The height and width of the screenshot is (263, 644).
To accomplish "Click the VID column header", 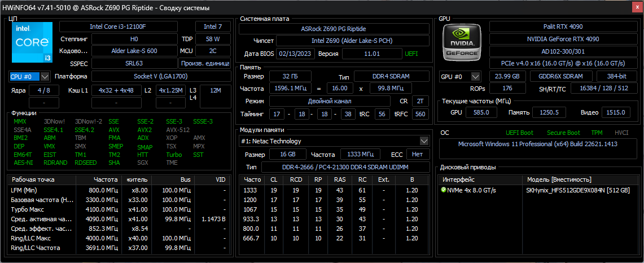I will (212, 180).
